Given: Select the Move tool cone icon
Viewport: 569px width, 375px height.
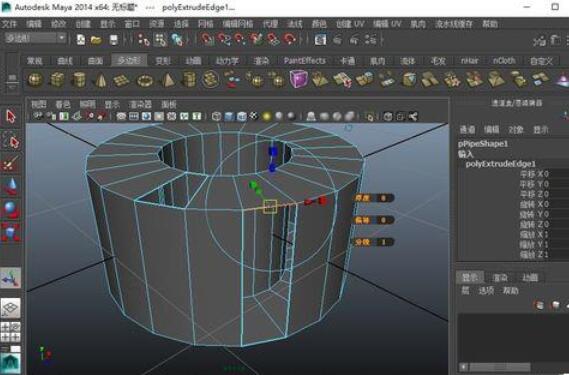Looking at the screenshot, I should [11, 186].
